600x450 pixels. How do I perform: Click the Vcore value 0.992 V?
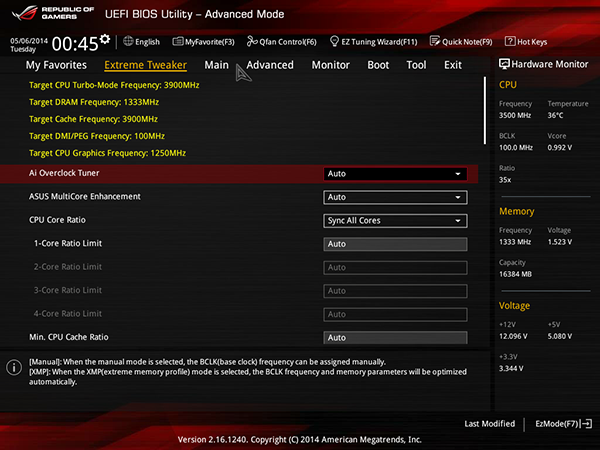(x=559, y=147)
